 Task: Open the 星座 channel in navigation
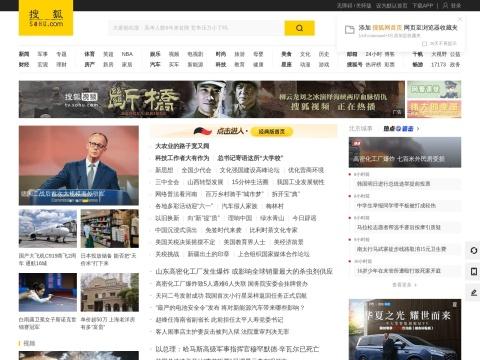(286, 64)
